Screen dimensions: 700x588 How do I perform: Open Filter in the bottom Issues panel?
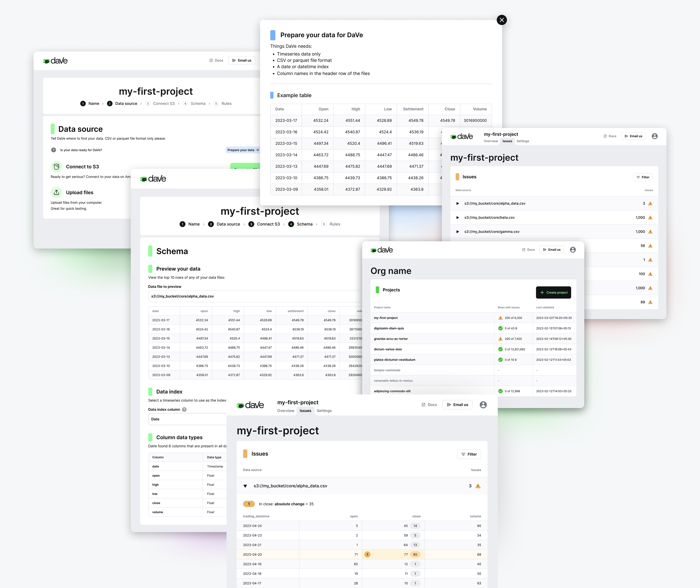click(469, 454)
